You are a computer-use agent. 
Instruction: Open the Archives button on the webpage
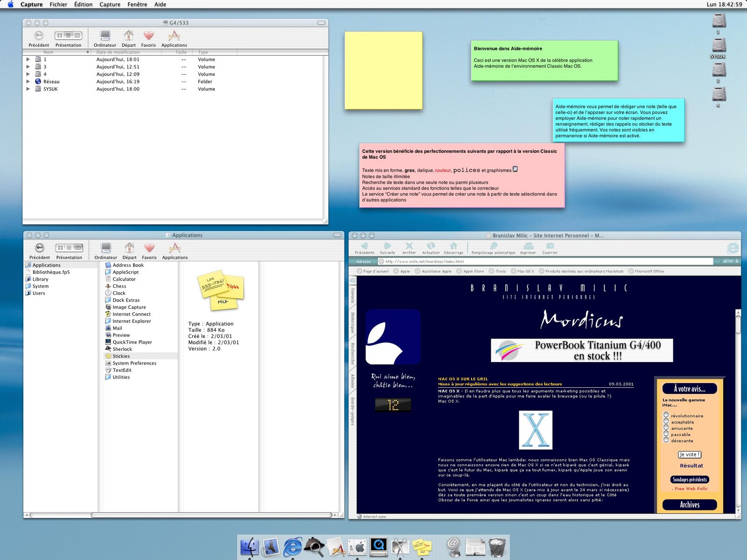(690, 504)
